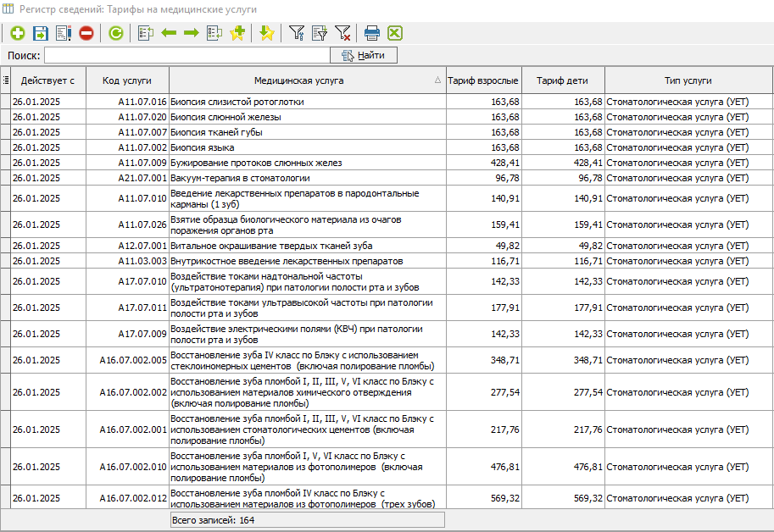This screenshot has height=532, width=774.
Task: Click the Тариф взрослые column header
Action: [483, 80]
